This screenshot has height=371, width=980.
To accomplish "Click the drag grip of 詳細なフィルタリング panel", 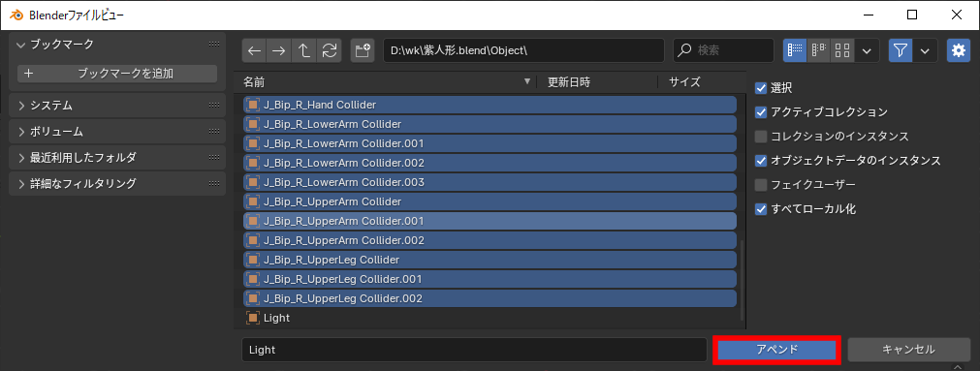I will [214, 184].
